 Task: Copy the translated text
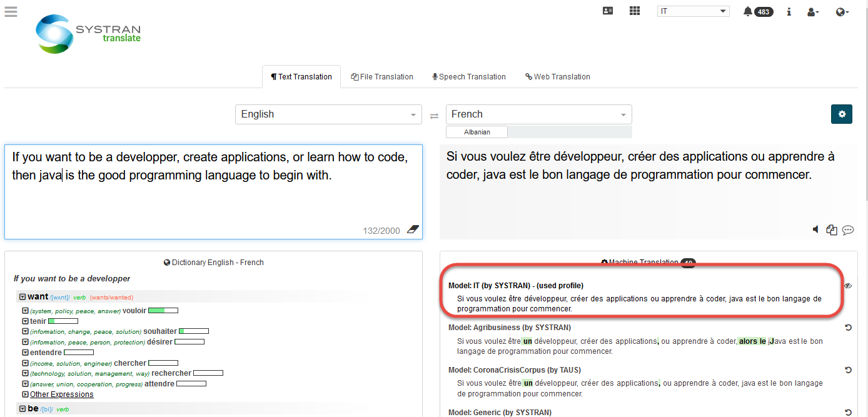pos(832,229)
